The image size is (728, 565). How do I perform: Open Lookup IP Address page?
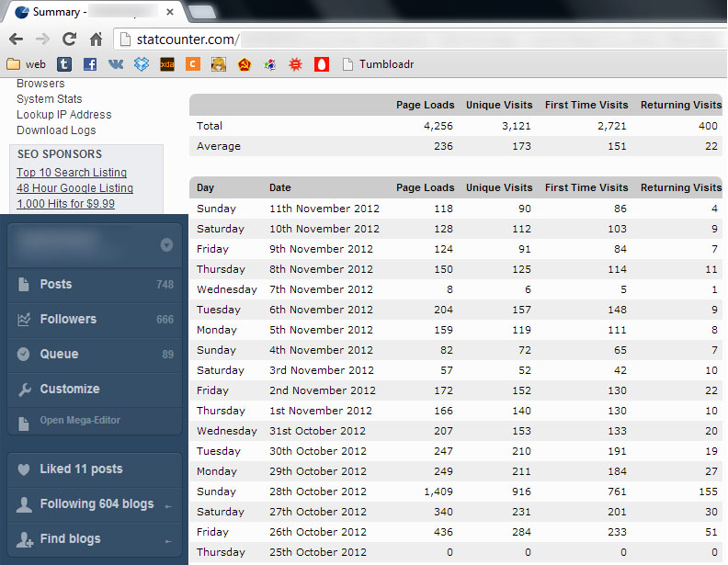[x=63, y=115]
